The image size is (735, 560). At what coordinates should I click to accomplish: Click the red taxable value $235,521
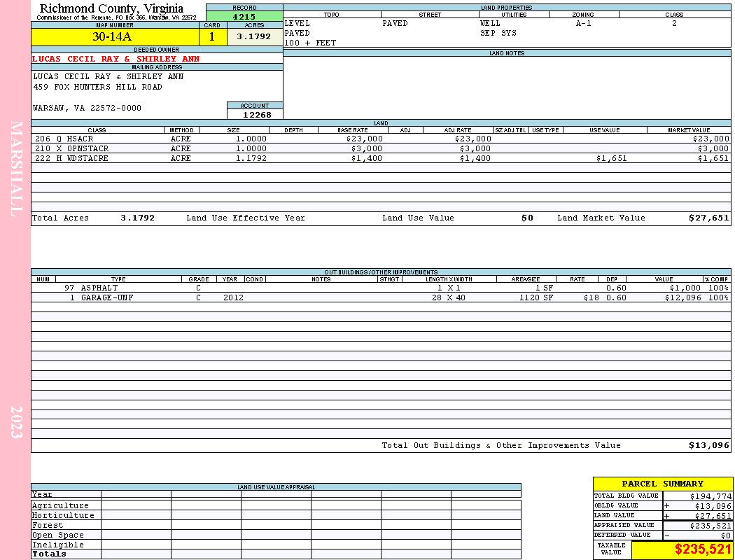pos(703,549)
